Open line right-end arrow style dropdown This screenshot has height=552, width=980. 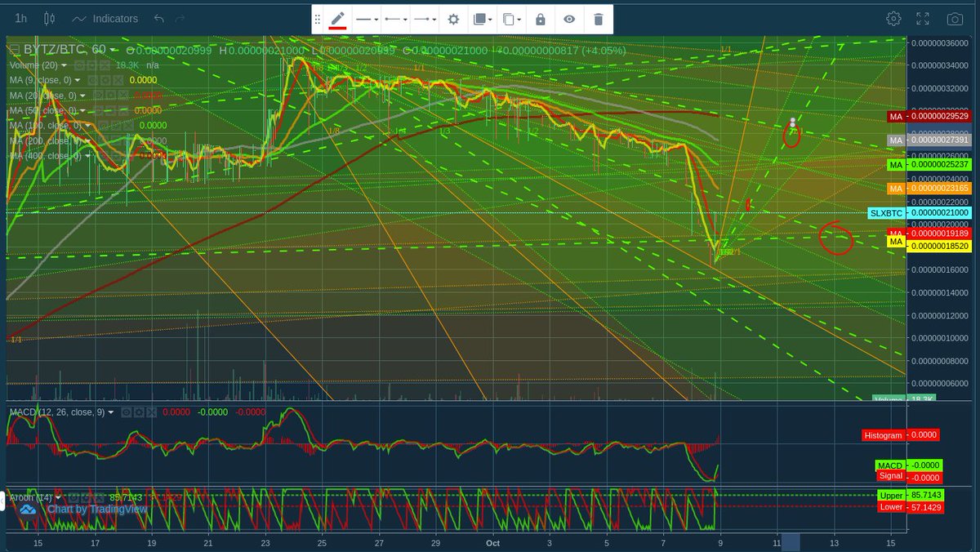pos(424,19)
